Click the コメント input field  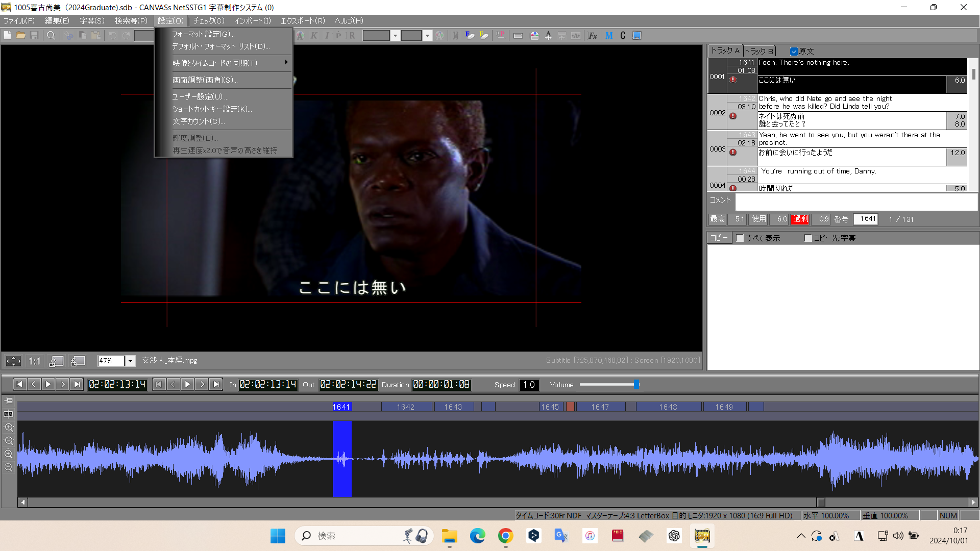(x=856, y=202)
